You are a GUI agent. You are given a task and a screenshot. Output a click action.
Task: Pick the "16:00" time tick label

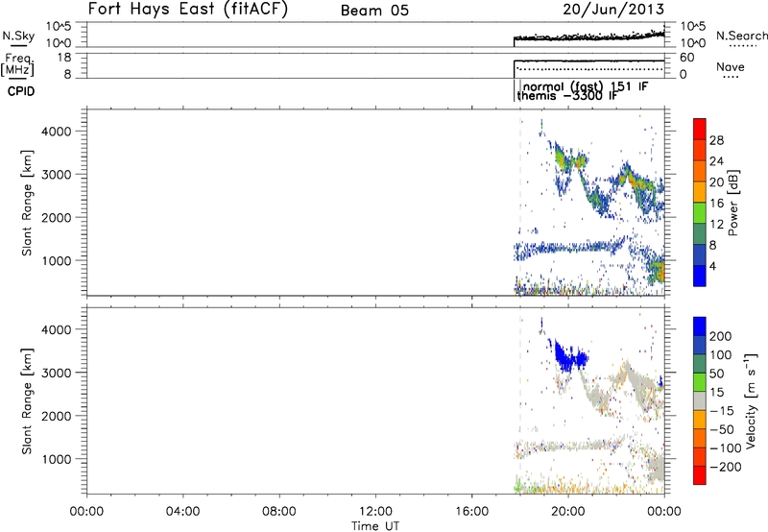point(471,512)
